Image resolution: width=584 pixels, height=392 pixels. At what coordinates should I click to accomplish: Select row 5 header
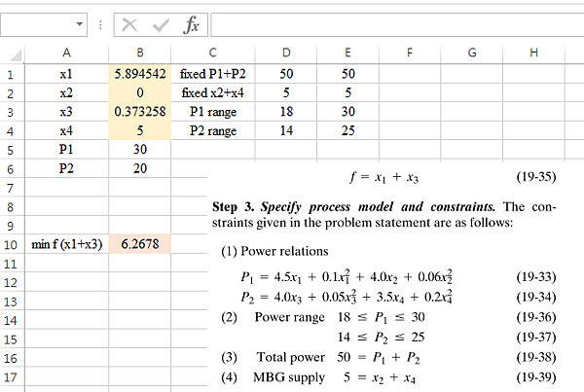click(11, 150)
